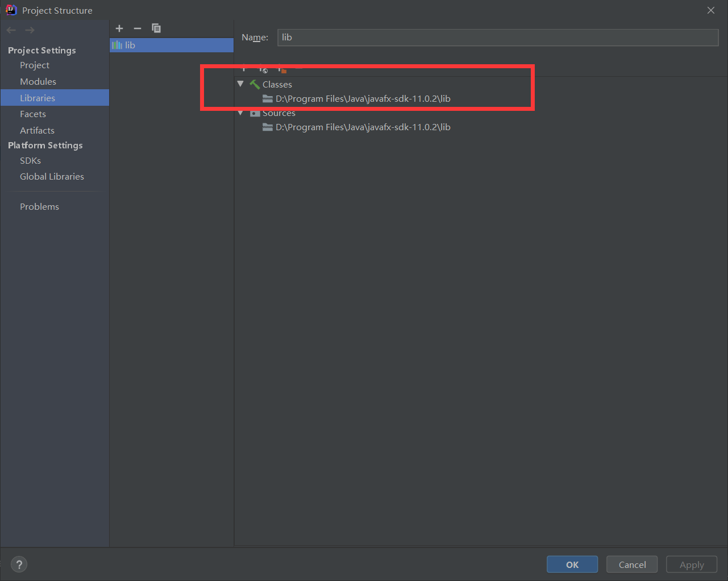
Task: Click the Apply button
Action: (692, 565)
